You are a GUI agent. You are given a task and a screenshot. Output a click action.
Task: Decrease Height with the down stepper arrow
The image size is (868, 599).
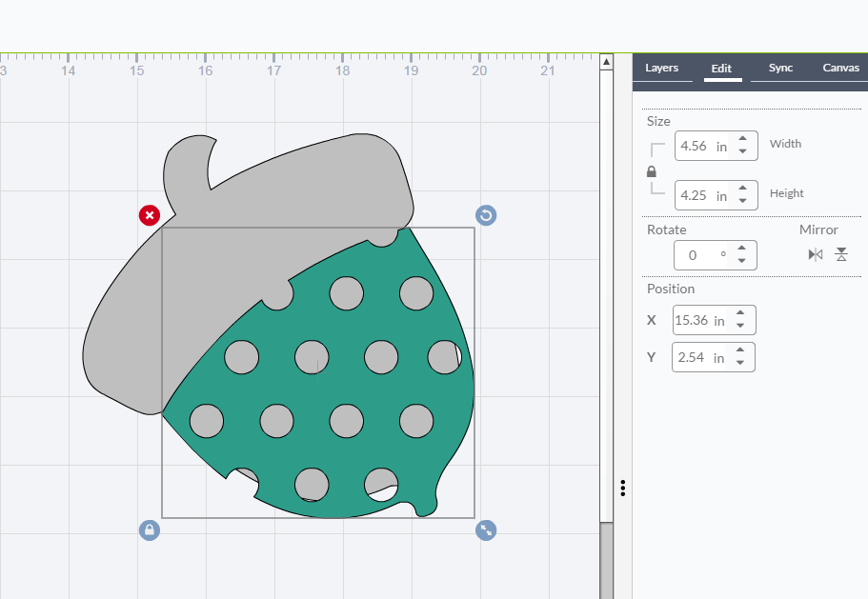click(x=743, y=201)
